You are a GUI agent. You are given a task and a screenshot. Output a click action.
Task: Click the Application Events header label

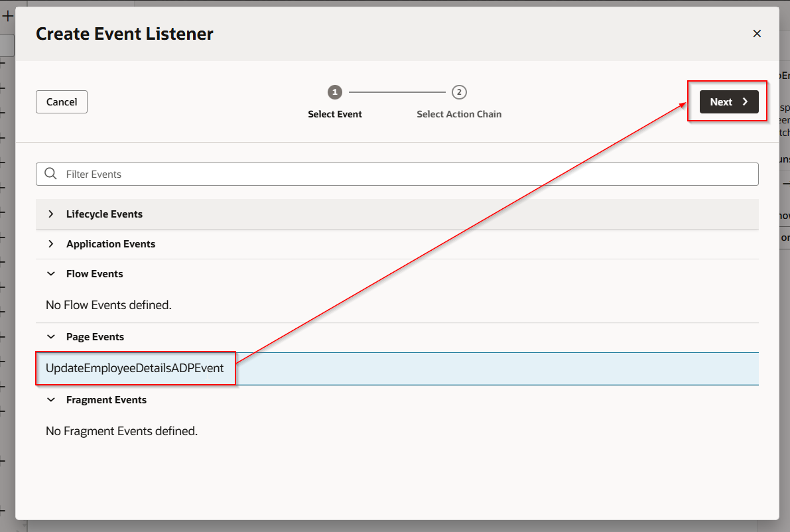tap(111, 244)
